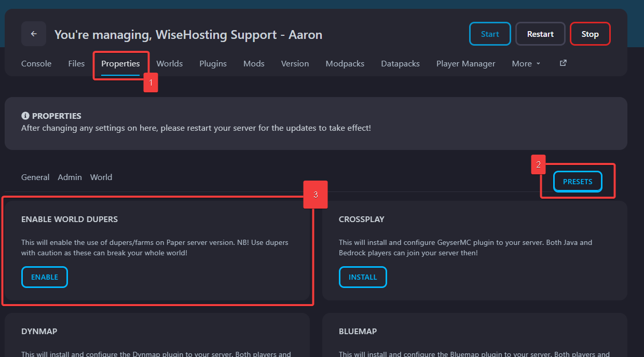Go to the Worlds tab
This screenshot has height=357, width=644.
click(170, 64)
